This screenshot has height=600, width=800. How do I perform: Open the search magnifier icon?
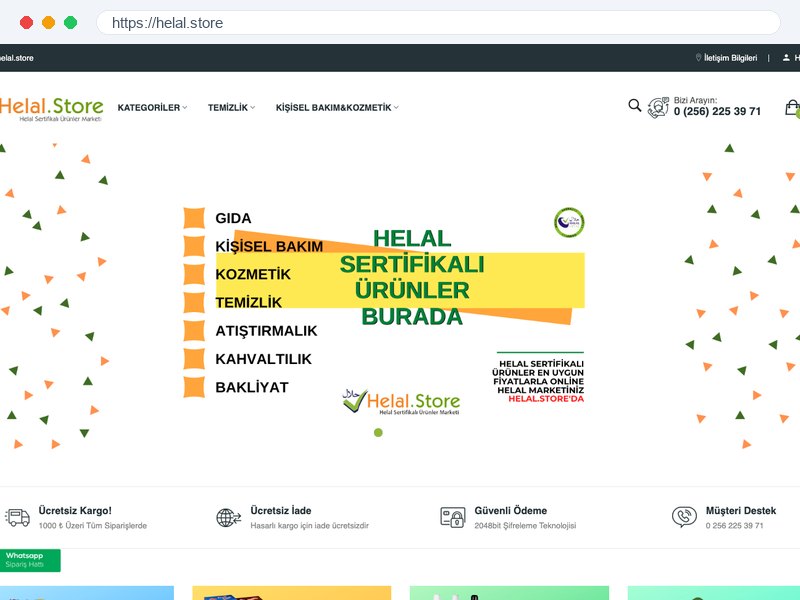(634, 106)
